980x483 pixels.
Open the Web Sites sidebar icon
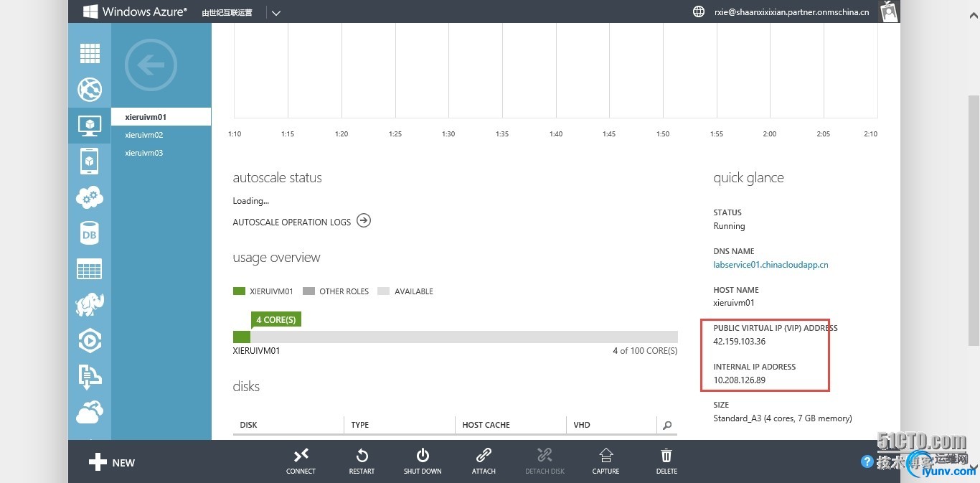(90, 90)
